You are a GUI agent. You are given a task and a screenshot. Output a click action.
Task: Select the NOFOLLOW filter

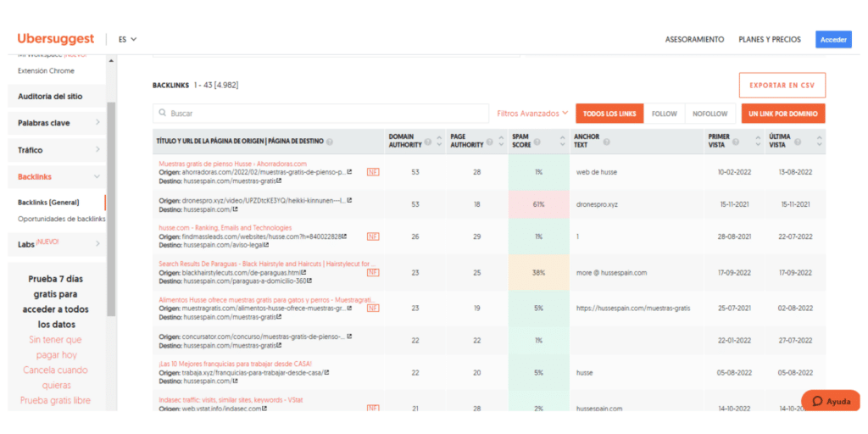tap(710, 114)
